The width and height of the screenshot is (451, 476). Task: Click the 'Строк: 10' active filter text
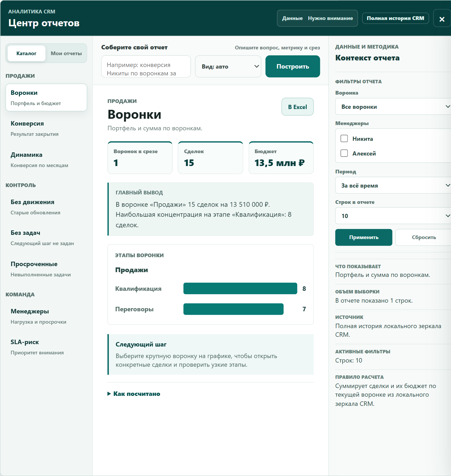click(x=349, y=360)
